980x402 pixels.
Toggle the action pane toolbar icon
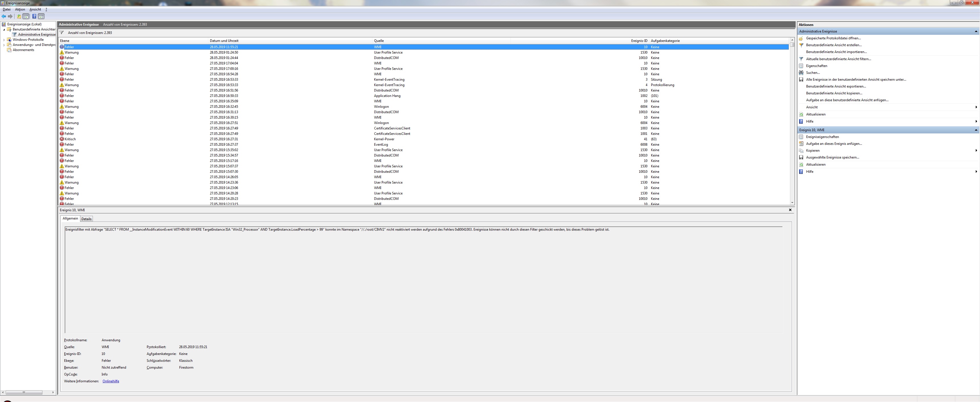coord(42,16)
